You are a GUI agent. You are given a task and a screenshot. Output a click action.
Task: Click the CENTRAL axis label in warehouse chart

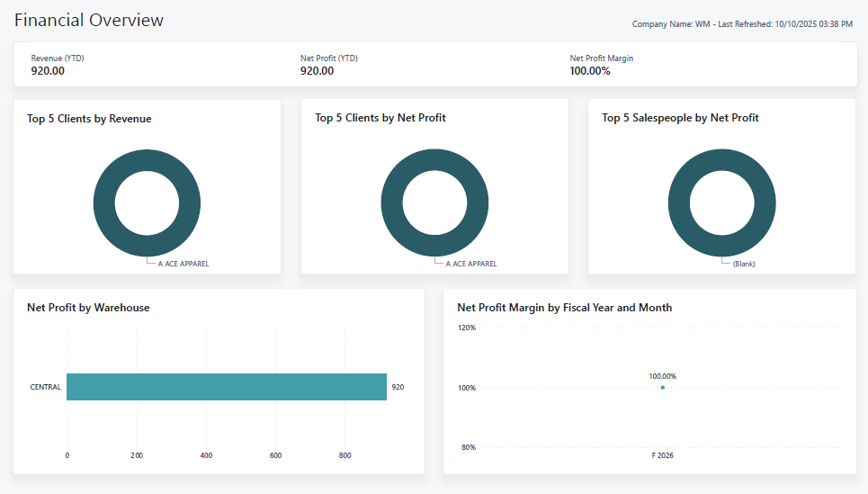point(45,387)
